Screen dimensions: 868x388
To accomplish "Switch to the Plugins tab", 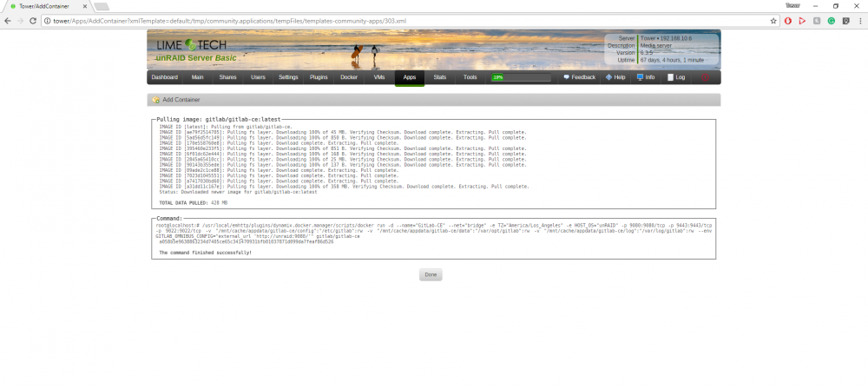I will tap(319, 77).
